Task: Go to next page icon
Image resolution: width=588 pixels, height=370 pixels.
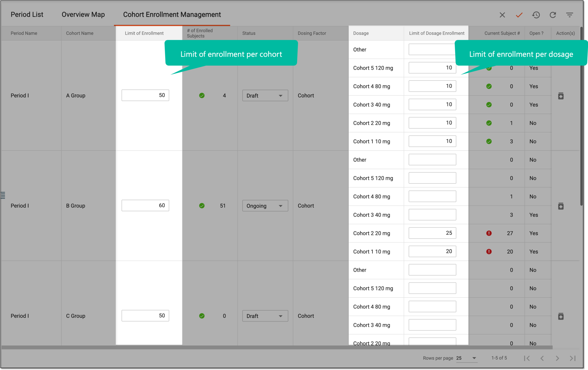Action: pyautogui.click(x=557, y=358)
